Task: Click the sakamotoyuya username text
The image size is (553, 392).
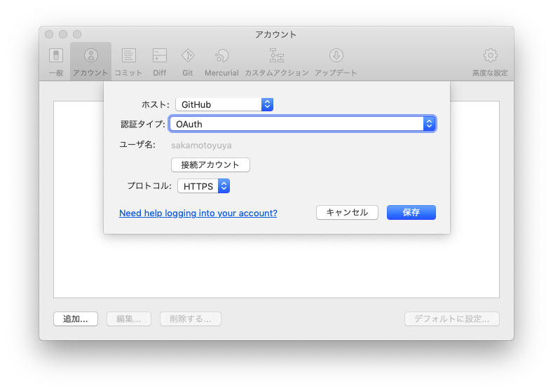Action: (x=201, y=145)
